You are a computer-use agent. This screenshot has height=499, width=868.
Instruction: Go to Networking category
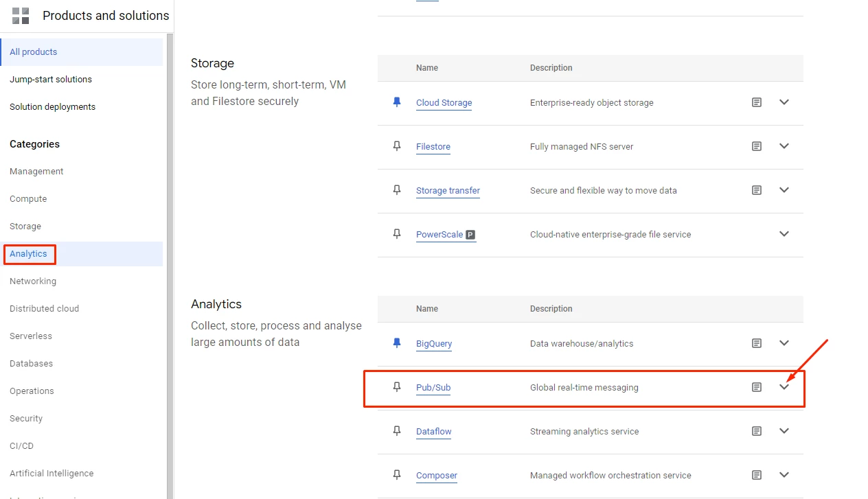tap(33, 281)
